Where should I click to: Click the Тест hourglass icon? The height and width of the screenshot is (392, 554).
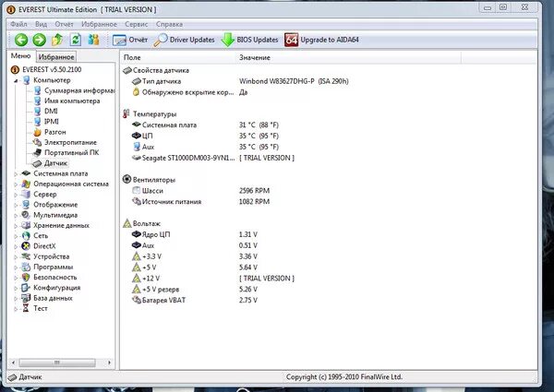point(26,308)
